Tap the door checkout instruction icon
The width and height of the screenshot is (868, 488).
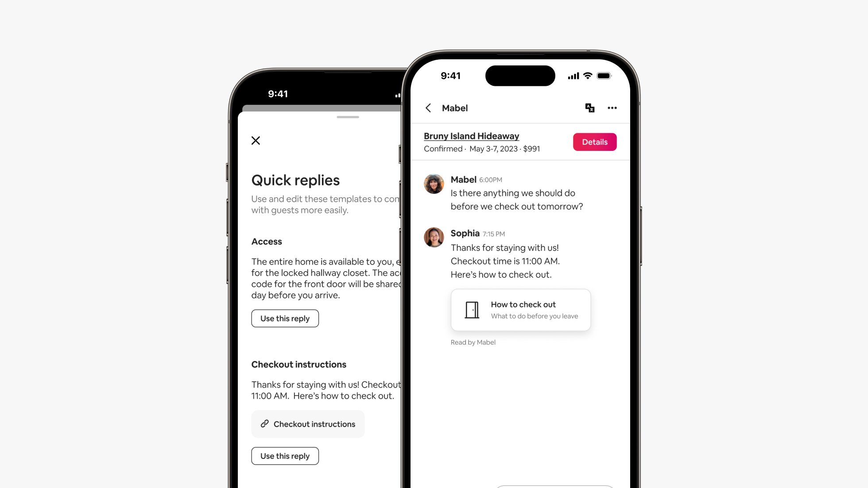pyautogui.click(x=472, y=309)
